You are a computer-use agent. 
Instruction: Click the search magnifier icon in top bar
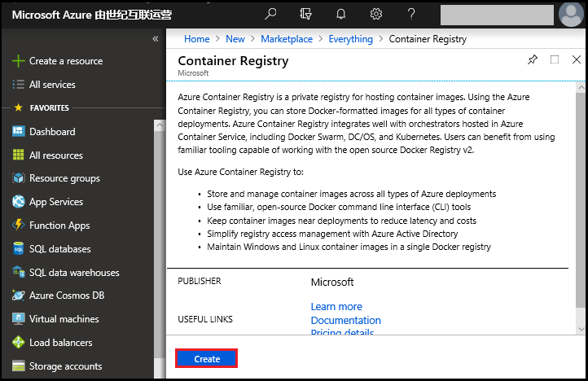click(x=271, y=14)
